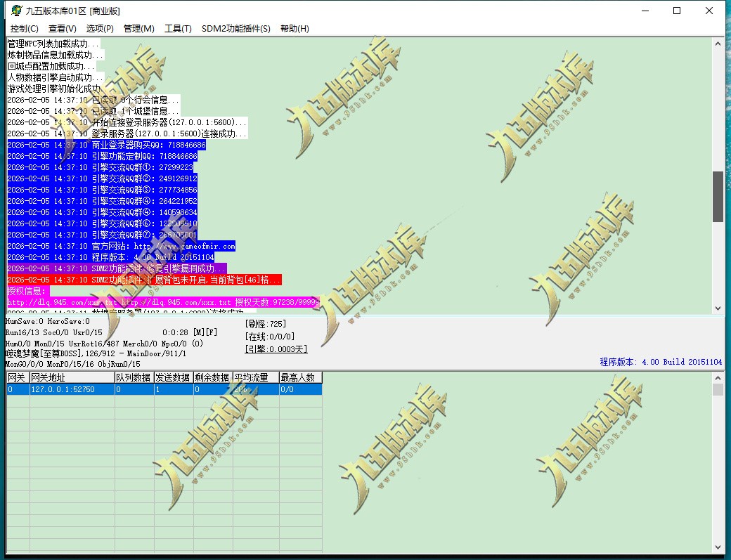Click the 网关 column header
The height and width of the screenshot is (560, 731).
click(18, 377)
